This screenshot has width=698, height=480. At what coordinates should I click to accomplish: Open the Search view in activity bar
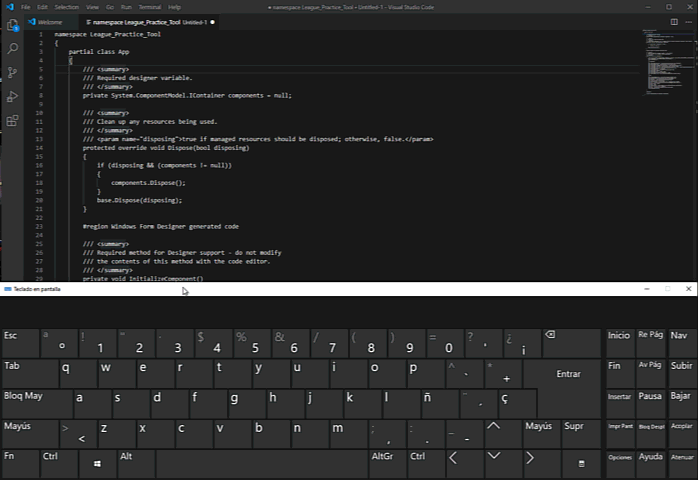click(x=13, y=48)
